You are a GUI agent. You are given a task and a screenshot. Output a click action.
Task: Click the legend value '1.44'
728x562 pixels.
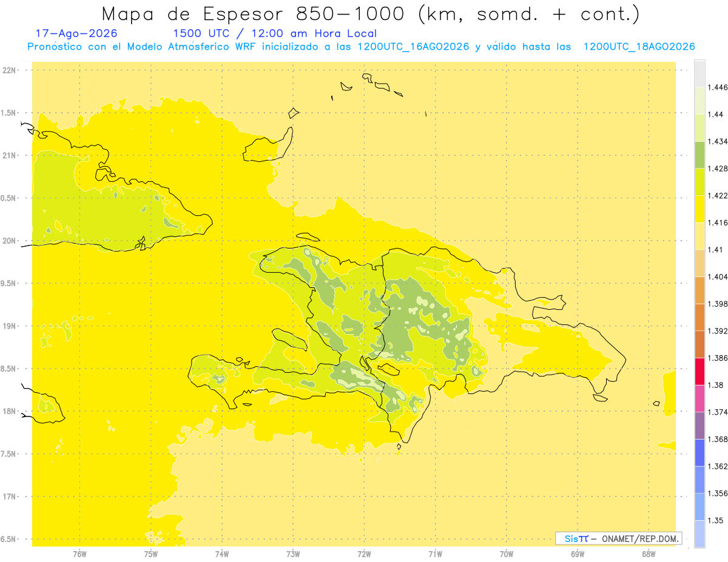tap(716, 115)
